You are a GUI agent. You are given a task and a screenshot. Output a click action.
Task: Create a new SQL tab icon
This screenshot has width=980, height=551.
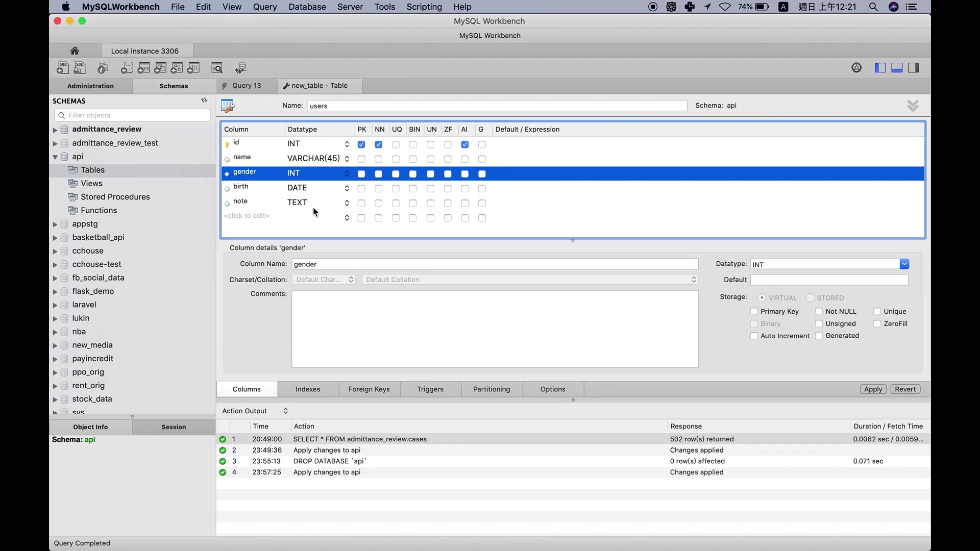point(63,68)
